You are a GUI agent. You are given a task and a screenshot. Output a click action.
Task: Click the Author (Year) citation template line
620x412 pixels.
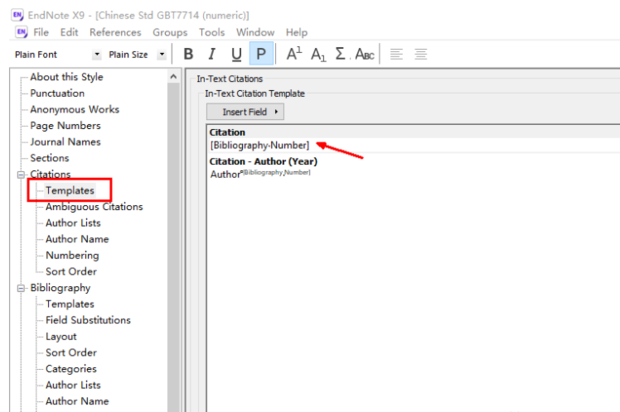tap(260, 174)
